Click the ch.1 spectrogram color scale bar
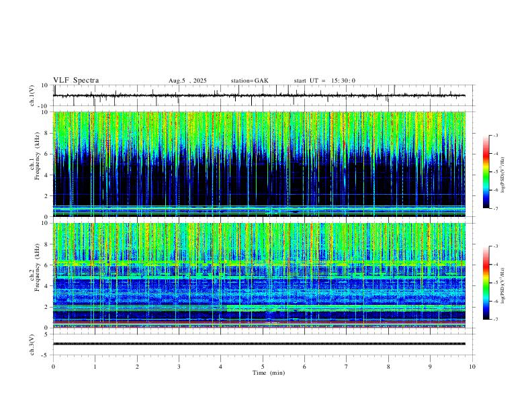This screenshot has width=532, height=411. pos(486,172)
